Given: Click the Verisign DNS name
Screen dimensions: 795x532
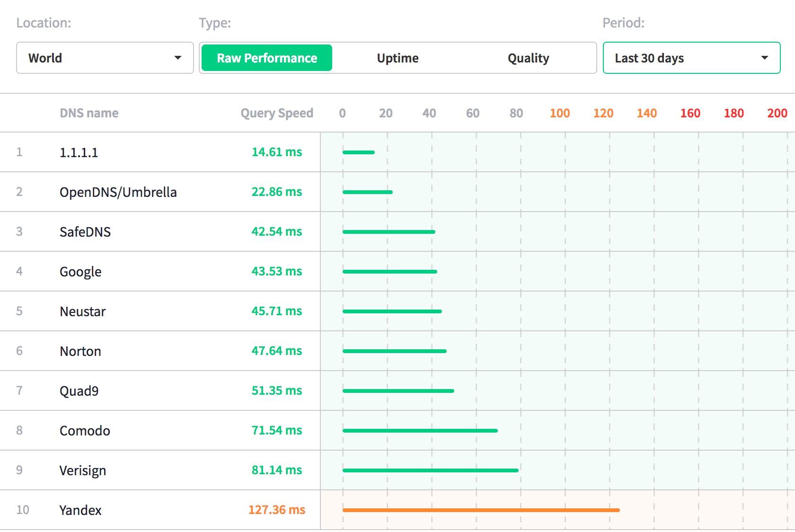Looking at the screenshot, I should pyautogui.click(x=83, y=470).
